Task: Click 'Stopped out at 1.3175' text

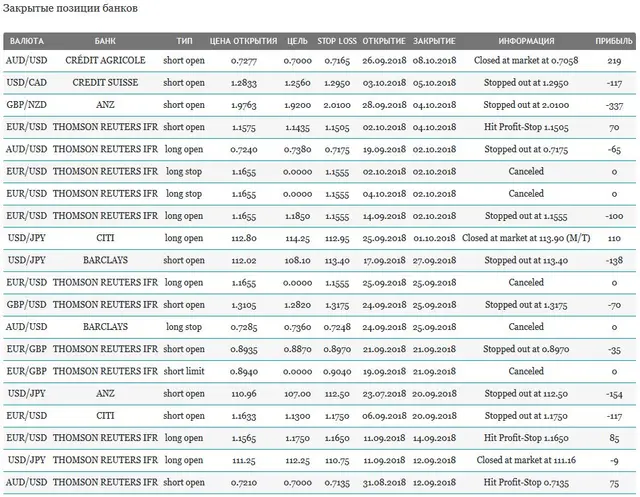Action: (x=526, y=305)
